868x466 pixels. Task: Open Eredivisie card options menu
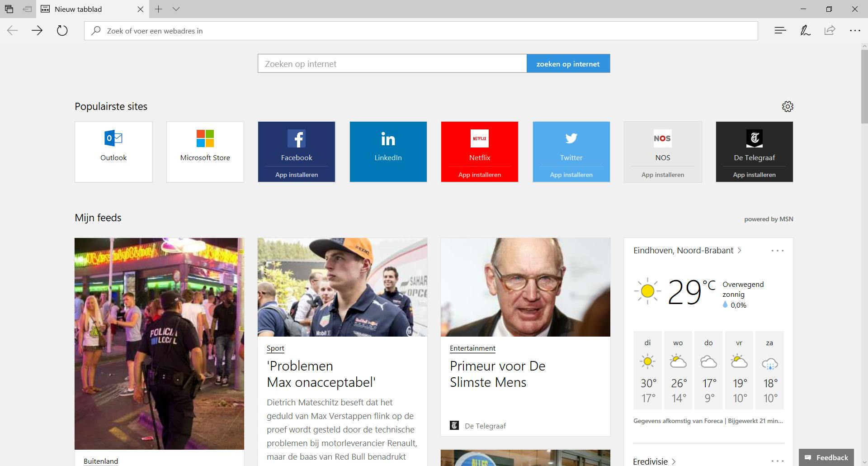(778, 461)
